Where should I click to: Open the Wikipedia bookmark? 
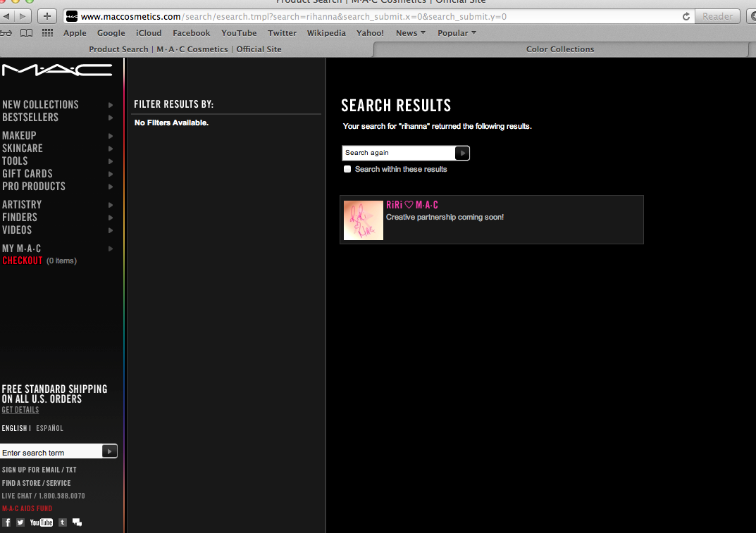point(326,33)
